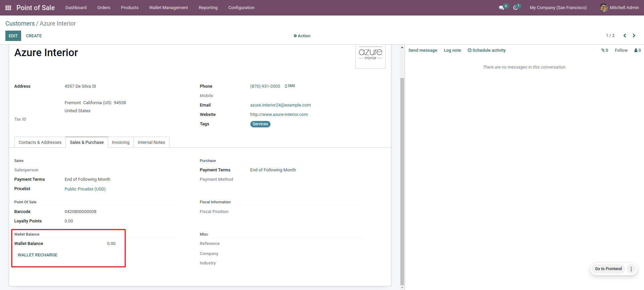The image size is (644, 290).
Task: Click the Follow button
Action: click(621, 50)
